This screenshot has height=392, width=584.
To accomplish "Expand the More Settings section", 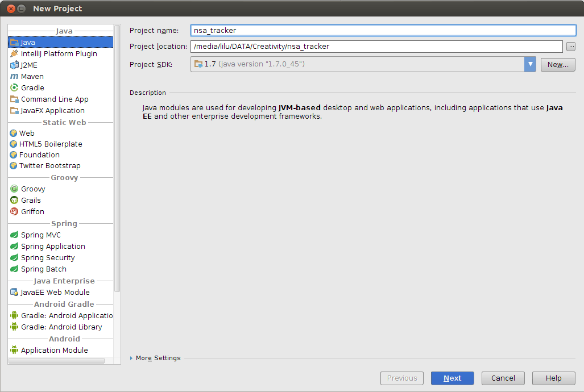I will (x=131, y=358).
